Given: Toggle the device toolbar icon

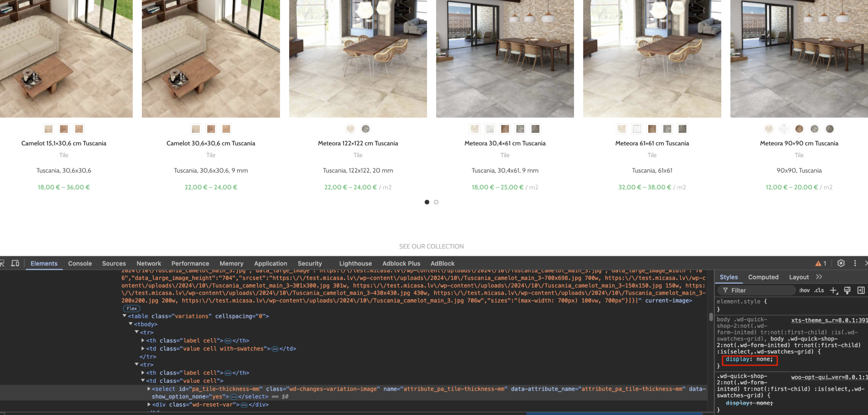Looking at the screenshot, I should point(15,263).
